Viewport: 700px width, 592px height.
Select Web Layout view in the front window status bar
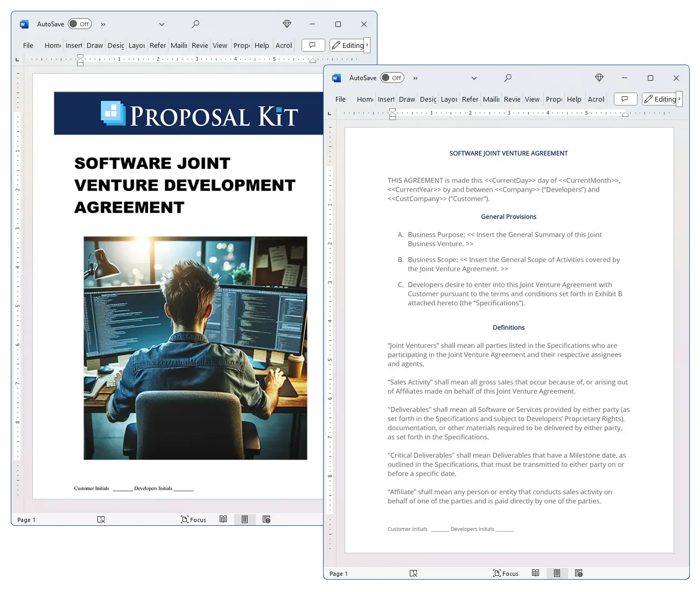point(578,573)
